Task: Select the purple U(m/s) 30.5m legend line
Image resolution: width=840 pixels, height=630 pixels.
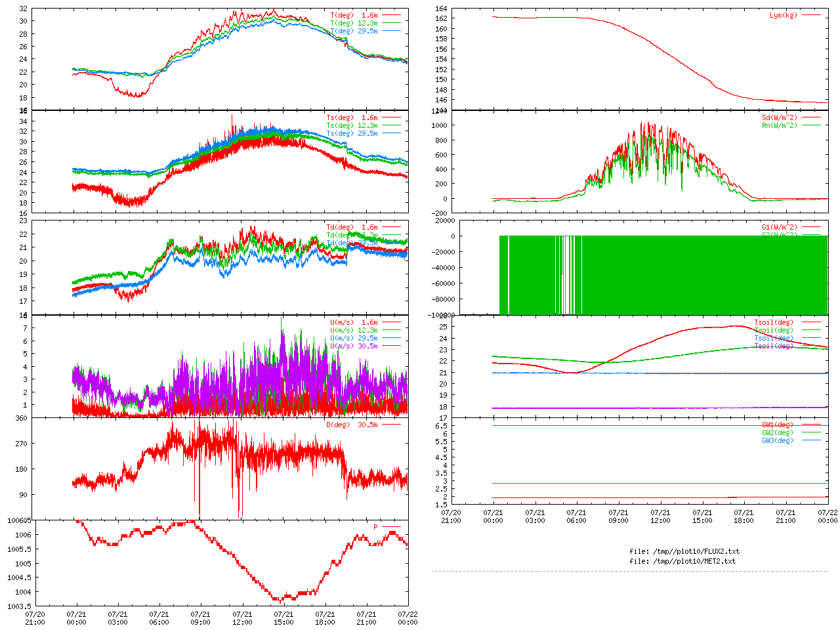Action: [391, 346]
